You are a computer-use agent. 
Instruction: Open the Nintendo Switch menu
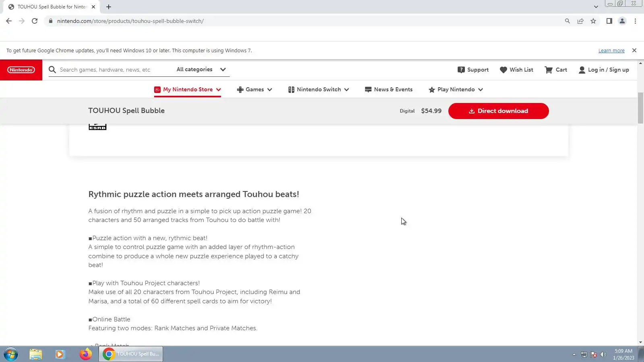(319, 89)
